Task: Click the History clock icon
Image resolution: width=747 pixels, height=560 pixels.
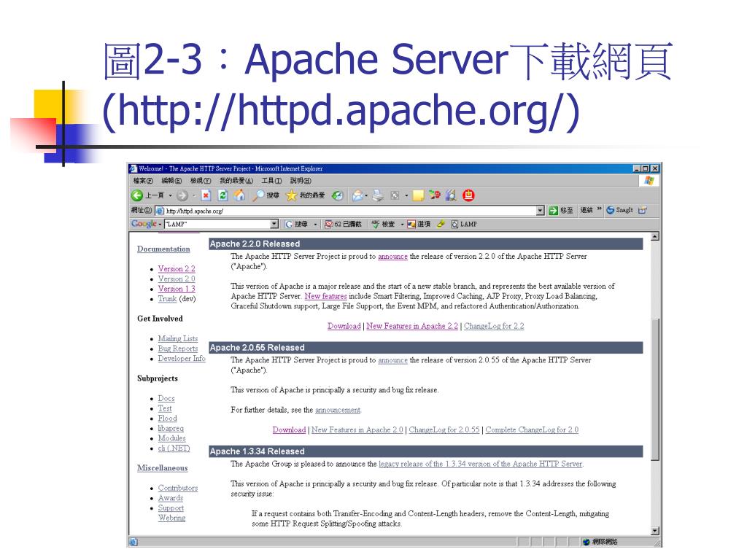Action: click(337, 195)
